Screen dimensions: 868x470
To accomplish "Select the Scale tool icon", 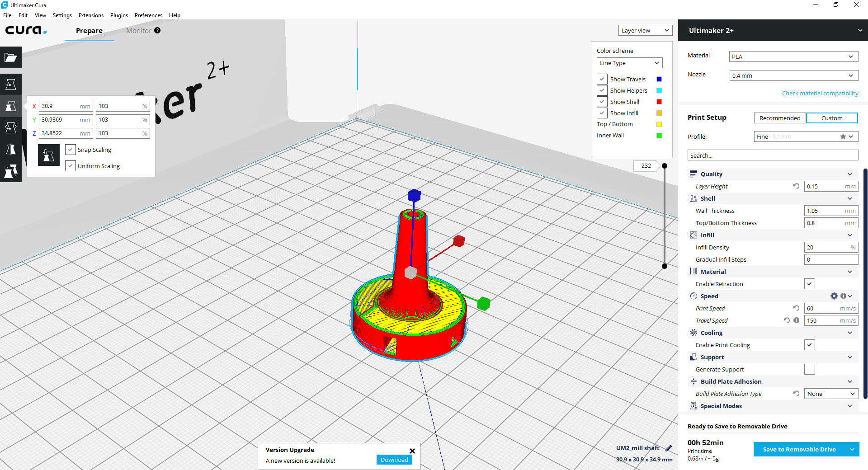I will click(x=11, y=106).
